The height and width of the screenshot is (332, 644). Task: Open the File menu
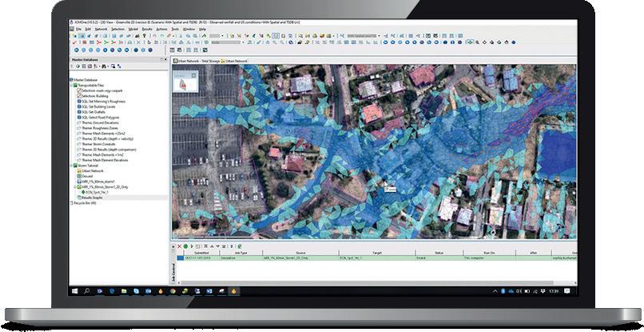pyautogui.click(x=79, y=30)
